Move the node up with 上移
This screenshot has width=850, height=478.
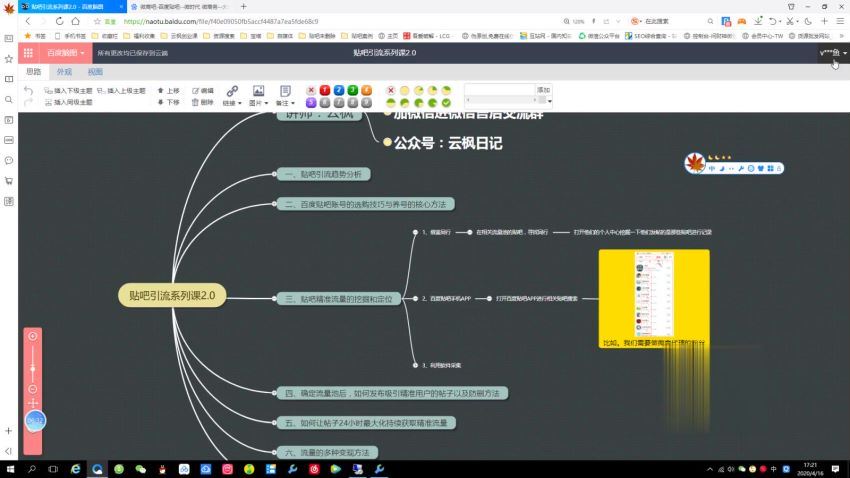pos(169,91)
